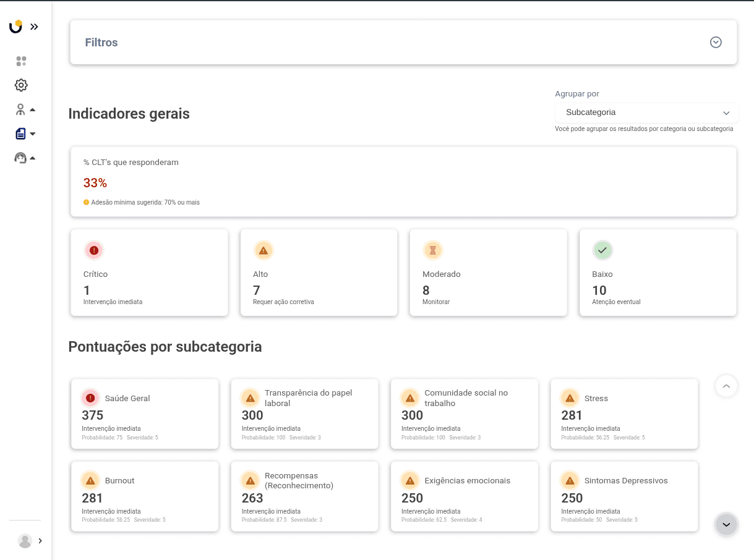Open the Subcategoria grouping dropdown
This screenshot has width=754, height=560.
pos(646,112)
